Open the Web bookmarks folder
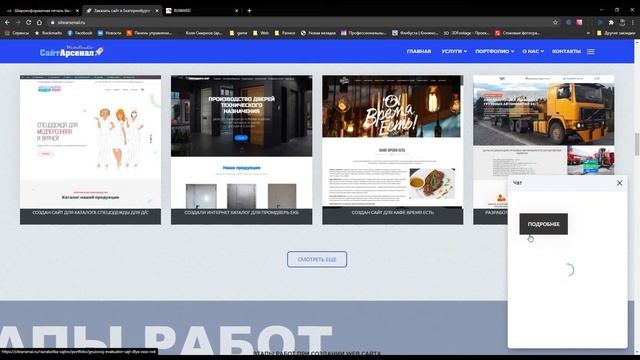640x360 pixels. [261, 33]
